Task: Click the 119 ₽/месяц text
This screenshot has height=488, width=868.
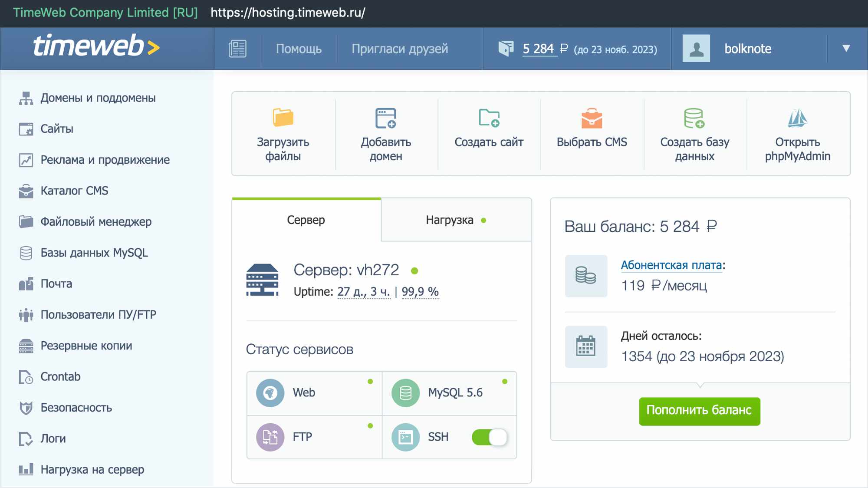Action: pyautogui.click(x=664, y=286)
